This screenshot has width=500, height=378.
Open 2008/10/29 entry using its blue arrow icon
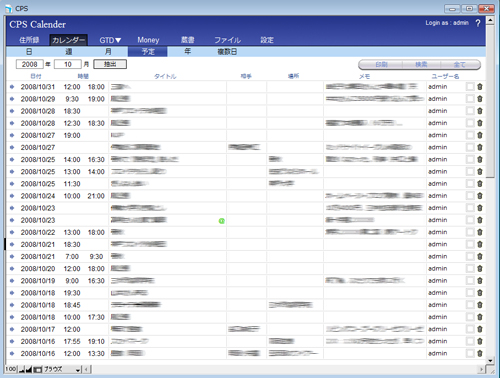12,99
